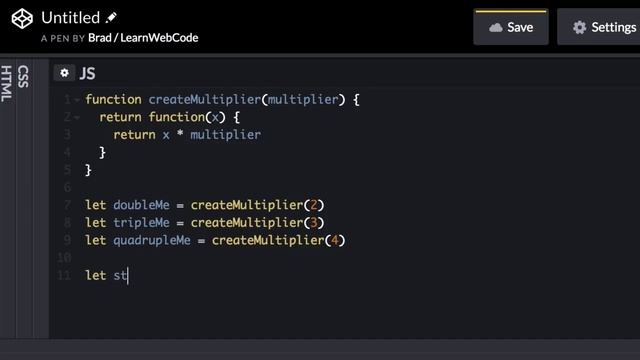Open the Settings button

598,27
